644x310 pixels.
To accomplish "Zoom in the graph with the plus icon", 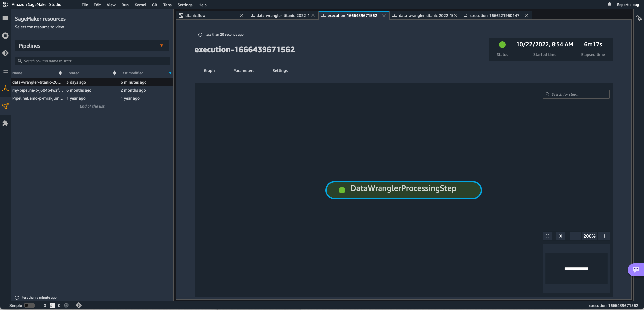I will (x=604, y=236).
